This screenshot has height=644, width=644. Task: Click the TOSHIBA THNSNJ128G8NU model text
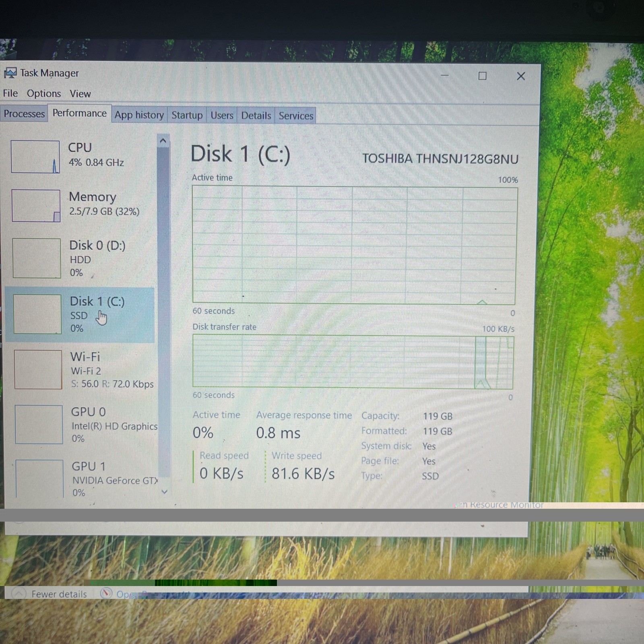pyautogui.click(x=440, y=159)
